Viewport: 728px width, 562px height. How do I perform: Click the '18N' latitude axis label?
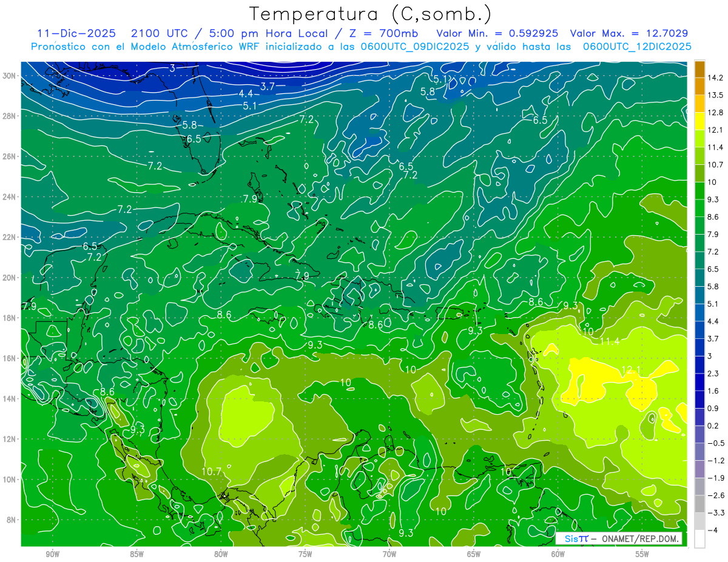click(x=10, y=318)
